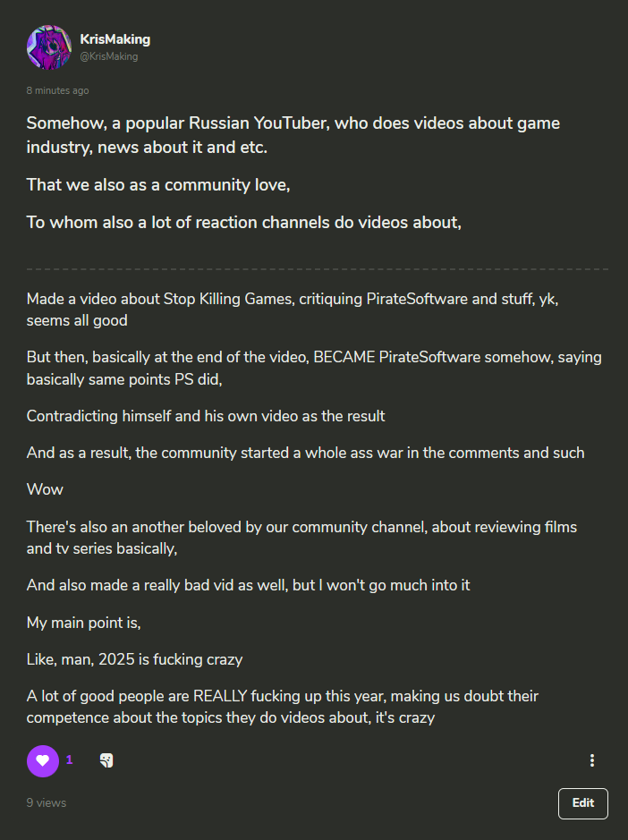Screen dimensions: 628x840
Task: Click the @KrisMaking handle
Action: 109,56
